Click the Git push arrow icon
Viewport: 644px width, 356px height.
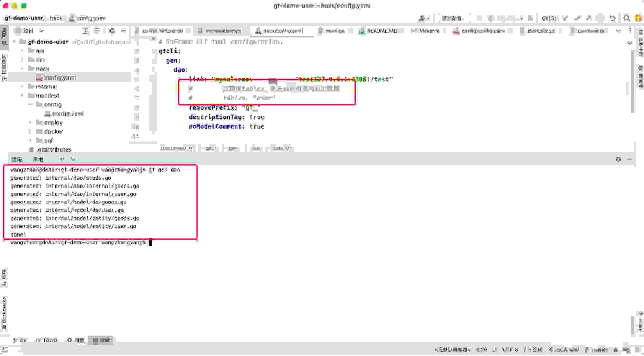(589, 18)
